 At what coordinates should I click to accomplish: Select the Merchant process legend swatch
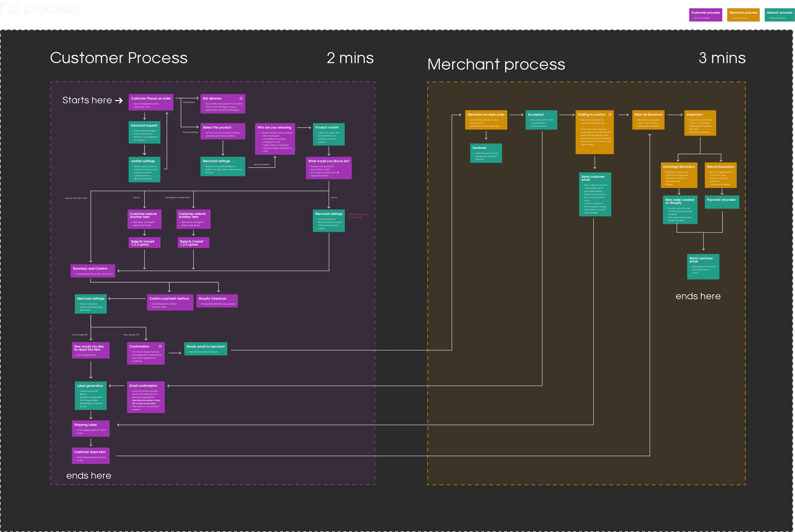pyautogui.click(x=743, y=15)
